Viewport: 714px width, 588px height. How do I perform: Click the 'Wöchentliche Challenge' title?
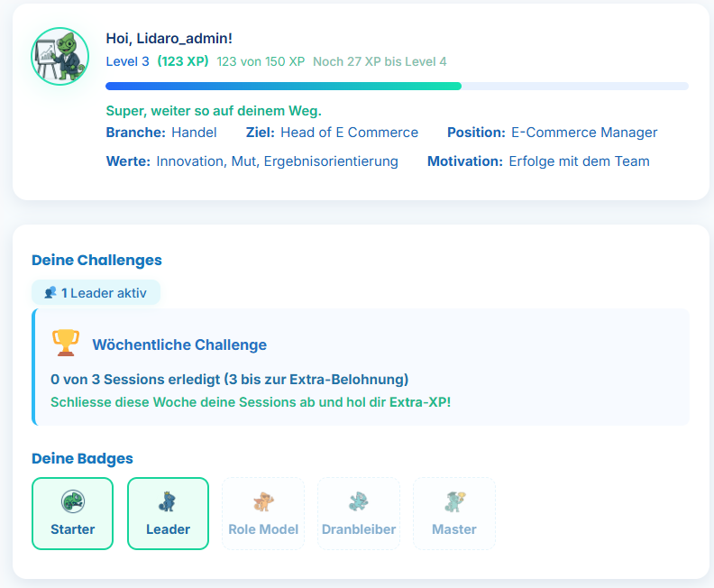tap(179, 345)
